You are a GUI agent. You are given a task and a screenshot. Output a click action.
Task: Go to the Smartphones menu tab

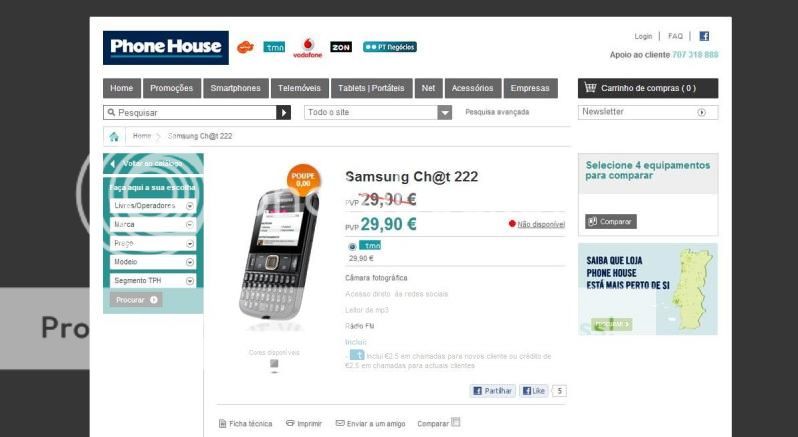click(236, 88)
